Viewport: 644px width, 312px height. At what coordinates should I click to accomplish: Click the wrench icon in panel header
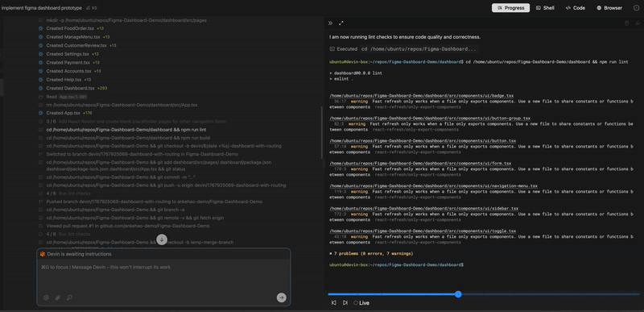(x=638, y=23)
